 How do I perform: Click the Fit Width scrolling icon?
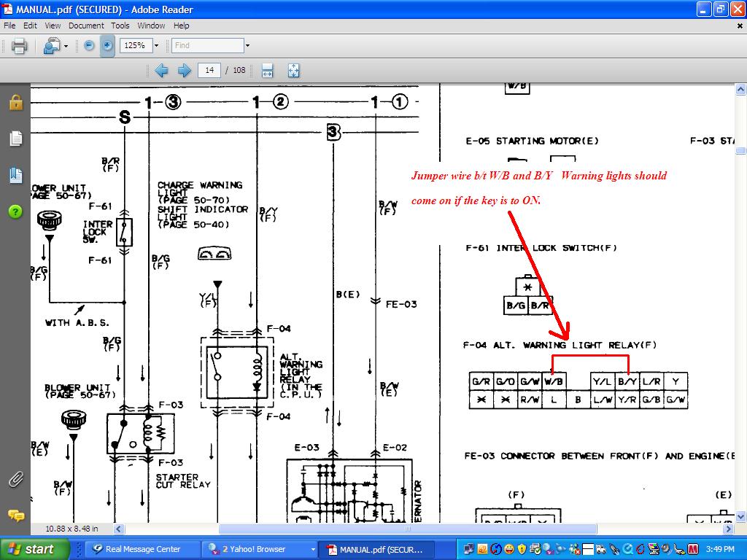coord(267,70)
